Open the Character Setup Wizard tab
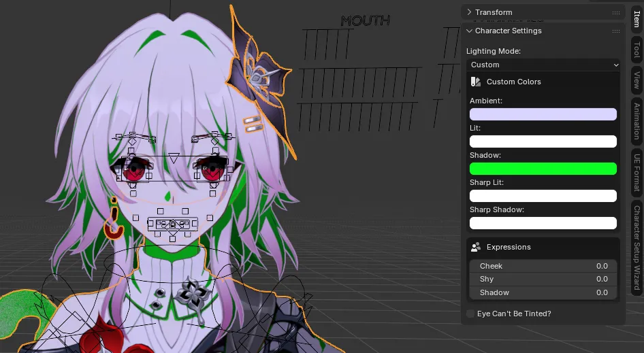 tap(637, 247)
